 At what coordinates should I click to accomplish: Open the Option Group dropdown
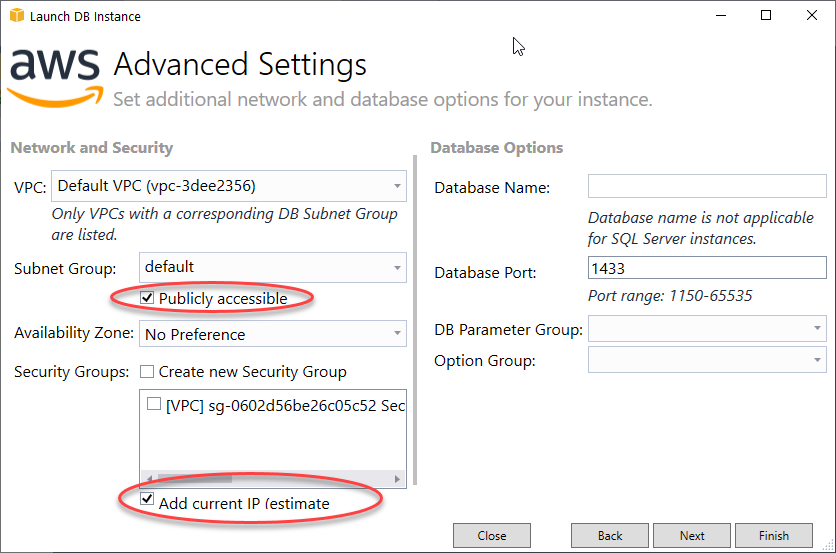[707, 360]
